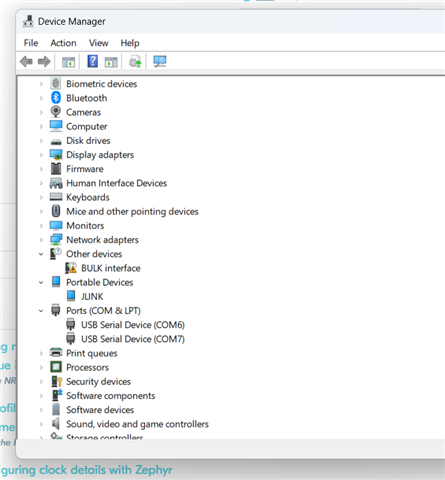Viewport: 445px width, 480px height.
Task: Click the Display adapters icon
Action: (56, 155)
